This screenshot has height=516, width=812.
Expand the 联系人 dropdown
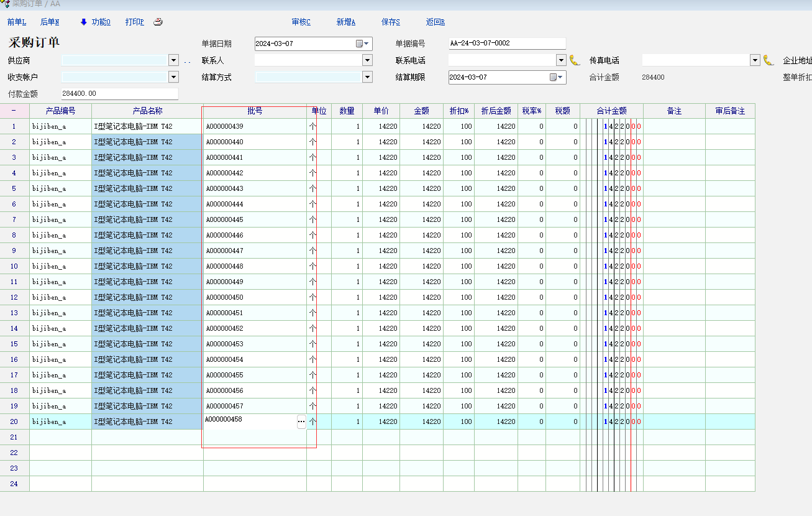tap(367, 60)
